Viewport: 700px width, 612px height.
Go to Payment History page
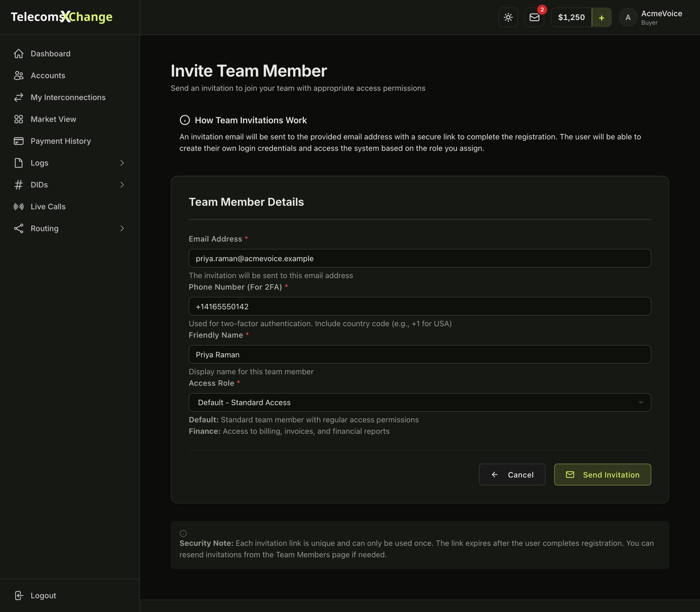[x=70, y=141]
